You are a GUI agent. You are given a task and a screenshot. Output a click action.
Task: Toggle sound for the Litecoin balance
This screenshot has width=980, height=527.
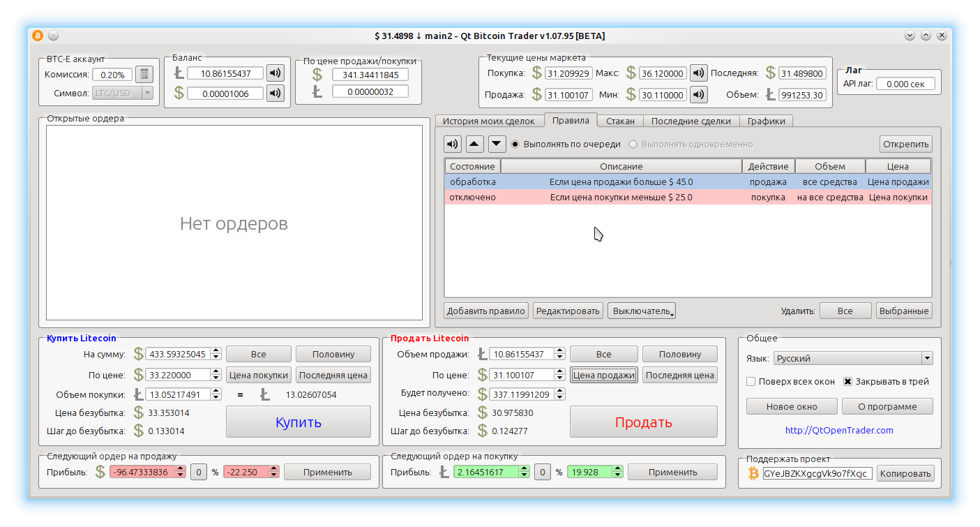[276, 73]
